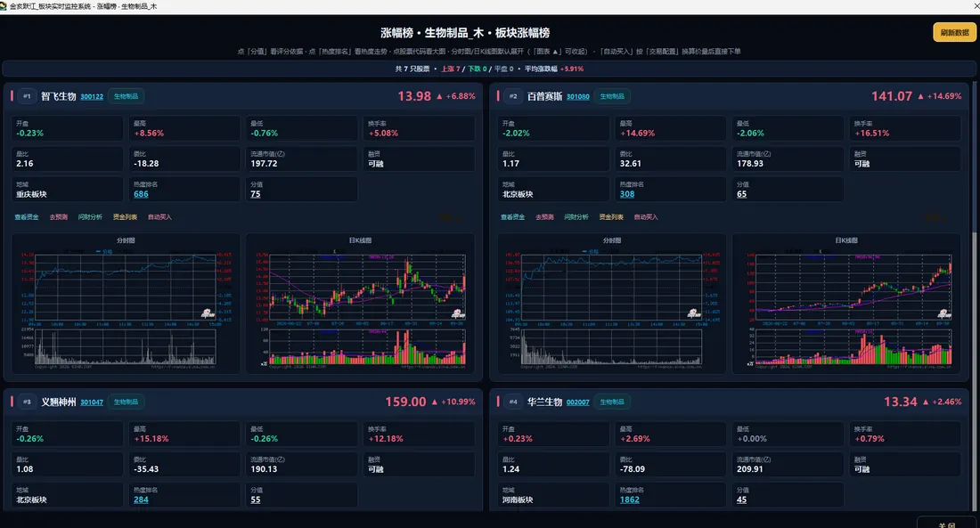The image size is (980, 528).
Task: Open heat ranking 284 for 义翘神州
Action: click(x=142, y=500)
